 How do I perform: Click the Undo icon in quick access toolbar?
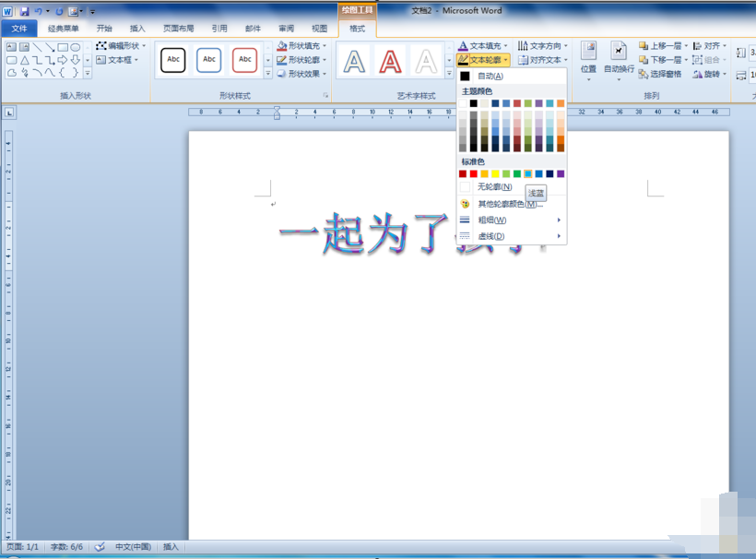[x=38, y=11]
